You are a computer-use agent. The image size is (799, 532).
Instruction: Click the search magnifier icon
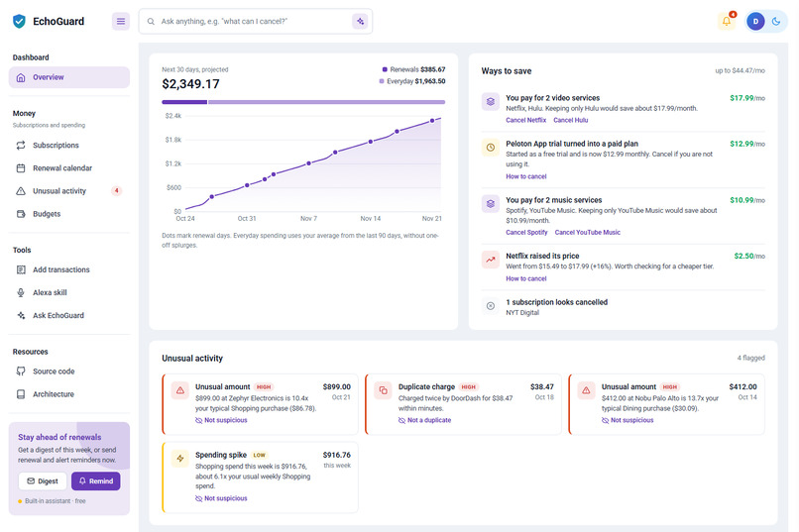click(x=151, y=22)
